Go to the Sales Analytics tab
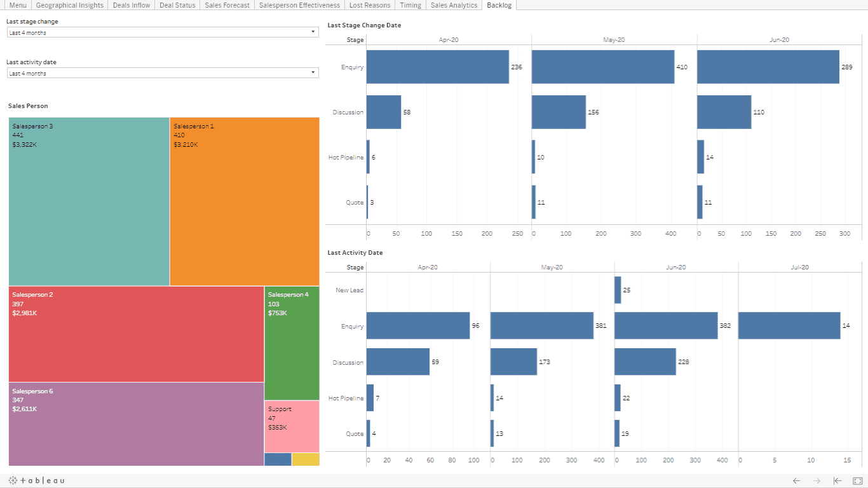Image resolution: width=868 pixels, height=488 pixels. click(454, 5)
